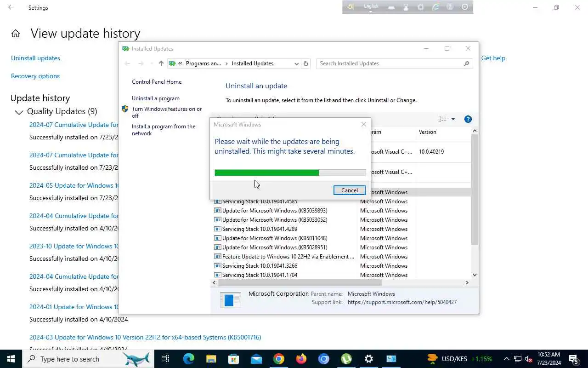Click the back arrow in Installed Updates window
This screenshot has width=588, height=368.
coord(127,63)
